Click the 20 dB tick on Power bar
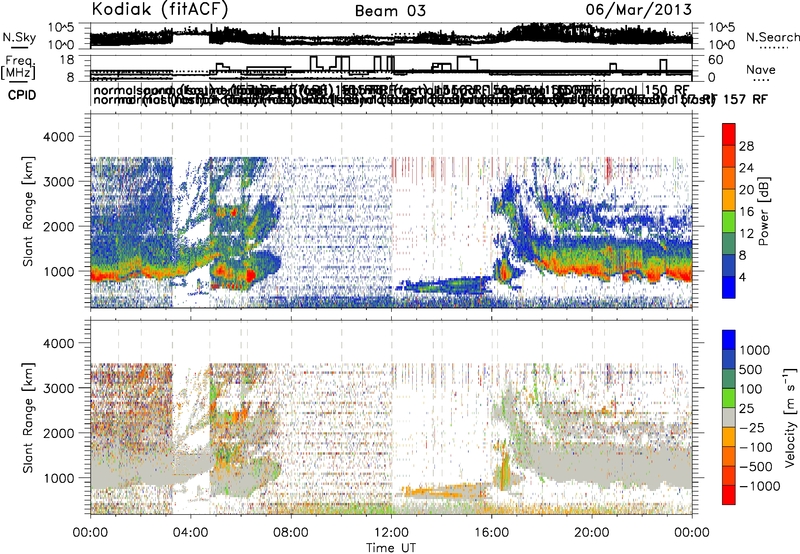Screen dimensions: 800x554 [746, 190]
